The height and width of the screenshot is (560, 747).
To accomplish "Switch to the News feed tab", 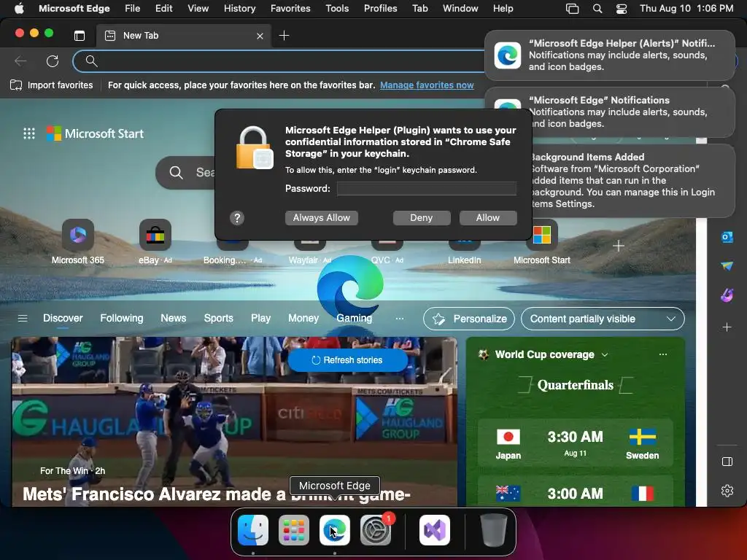I will coord(174,318).
